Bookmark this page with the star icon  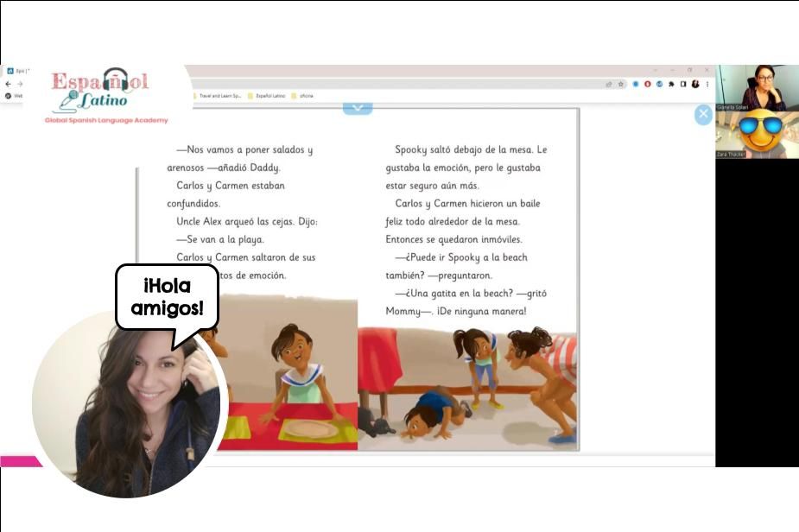click(x=621, y=84)
